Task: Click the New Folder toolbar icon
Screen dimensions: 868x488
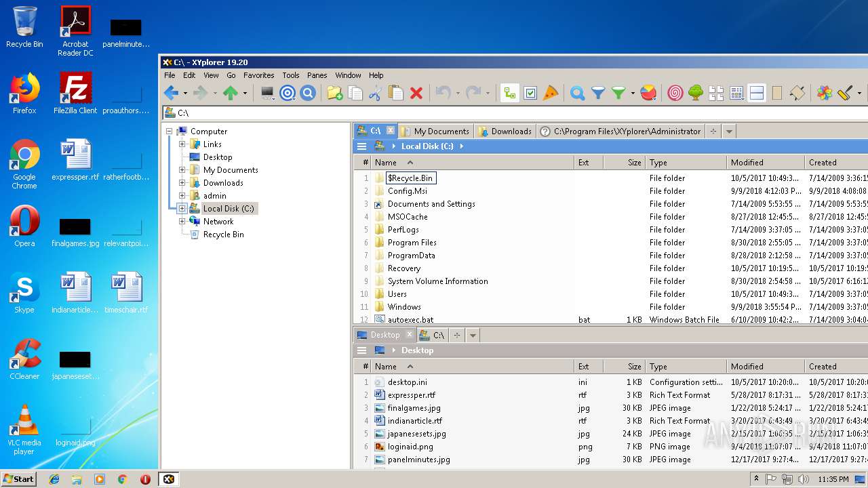Action: 334,94
